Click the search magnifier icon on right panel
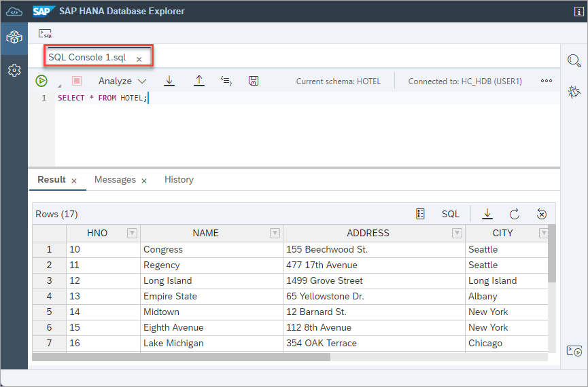 pos(574,60)
